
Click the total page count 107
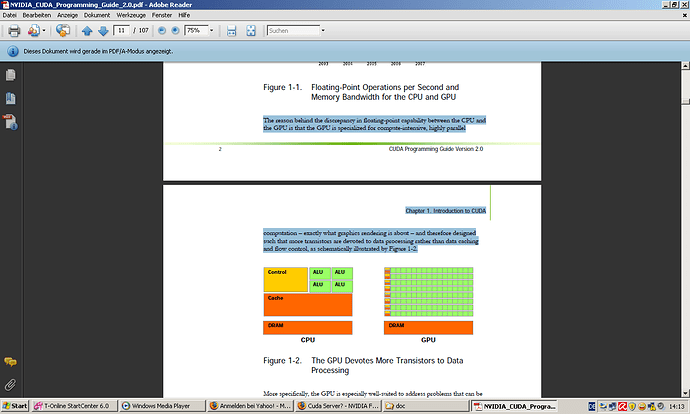pyautogui.click(x=144, y=30)
